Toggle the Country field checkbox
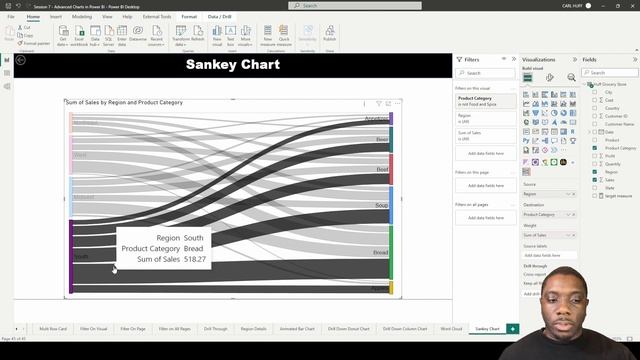This screenshot has width=640, height=360. tap(595, 108)
